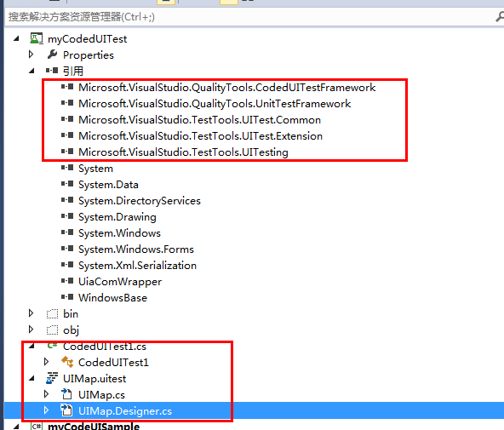Expand the obj folder
504x430 pixels.
pyautogui.click(x=31, y=329)
